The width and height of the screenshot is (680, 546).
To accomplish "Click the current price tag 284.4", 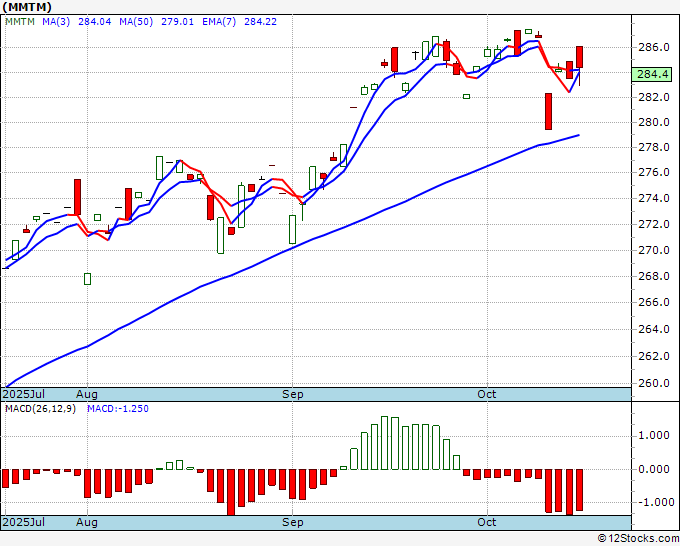I will tap(652, 75).
